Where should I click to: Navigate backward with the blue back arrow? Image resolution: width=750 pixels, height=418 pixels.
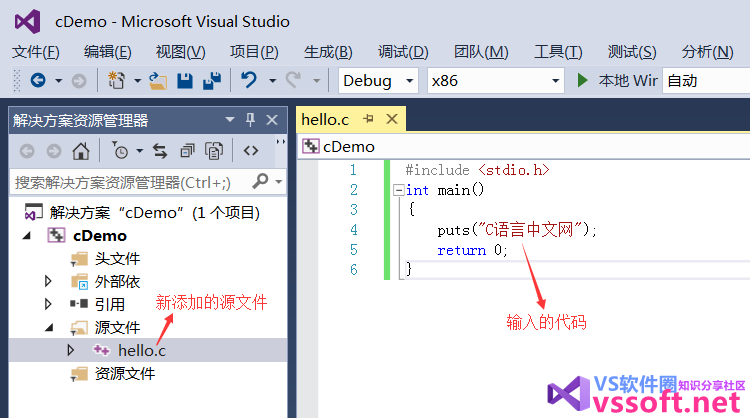tap(38, 80)
